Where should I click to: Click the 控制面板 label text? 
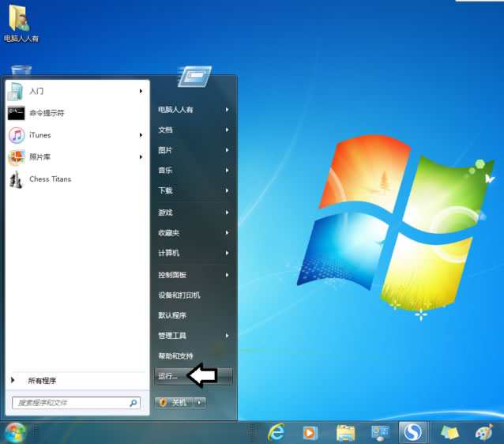coord(172,275)
